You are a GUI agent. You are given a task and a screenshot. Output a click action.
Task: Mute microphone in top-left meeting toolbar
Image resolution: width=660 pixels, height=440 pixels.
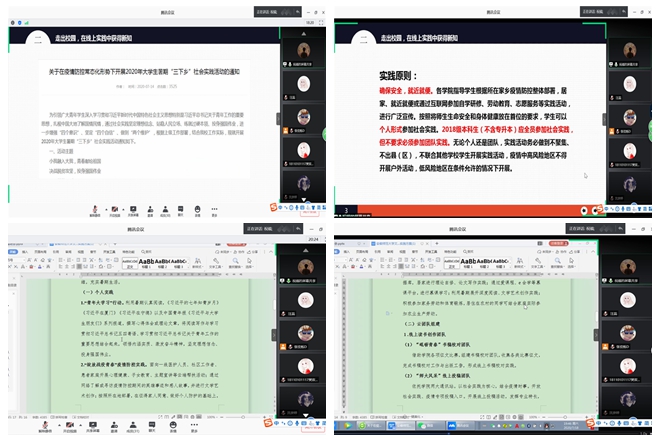point(94,209)
